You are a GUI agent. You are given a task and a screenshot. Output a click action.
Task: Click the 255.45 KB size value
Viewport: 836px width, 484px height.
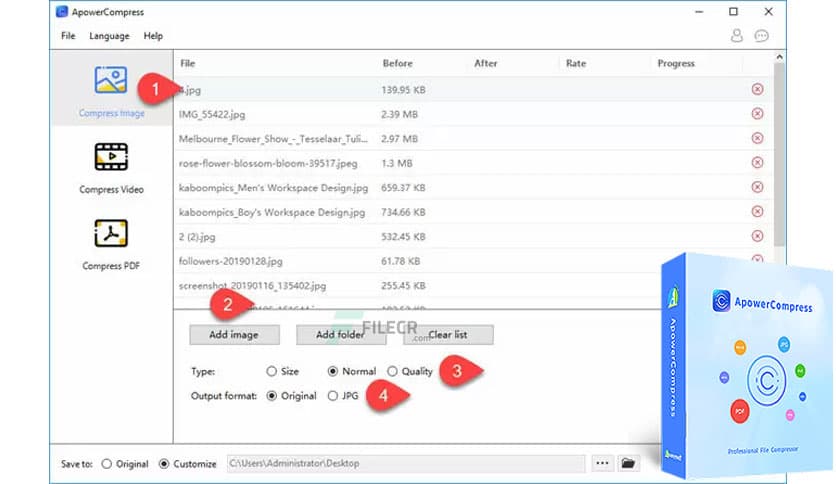click(403, 286)
